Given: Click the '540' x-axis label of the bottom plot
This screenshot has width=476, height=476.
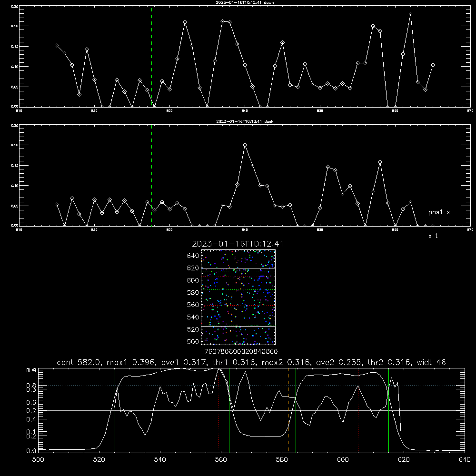Looking at the screenshot, I should (160, 460).
